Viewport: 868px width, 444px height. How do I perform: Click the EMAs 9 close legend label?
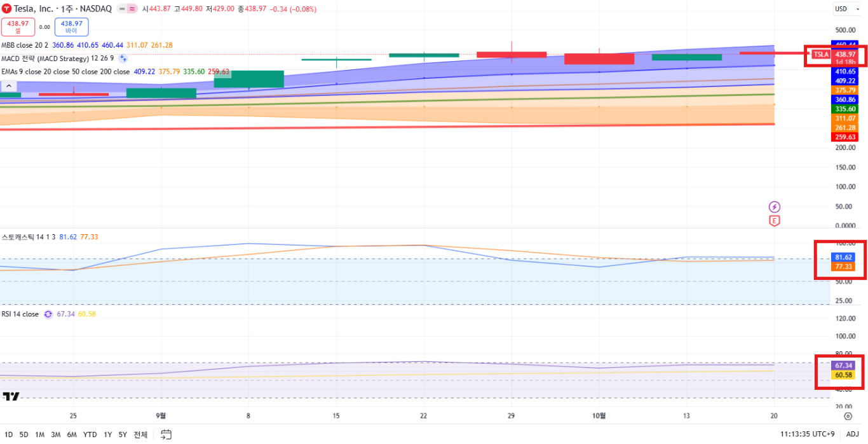65,72
